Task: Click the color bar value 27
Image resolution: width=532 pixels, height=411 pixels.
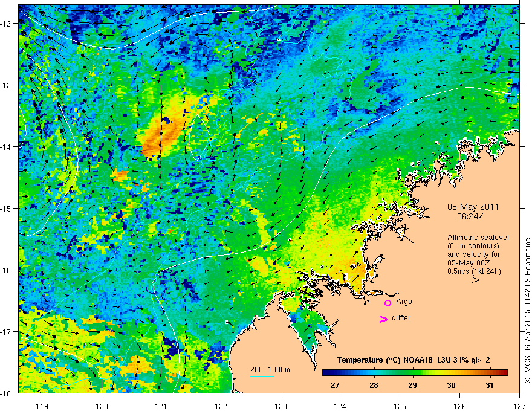Action: 335,385
